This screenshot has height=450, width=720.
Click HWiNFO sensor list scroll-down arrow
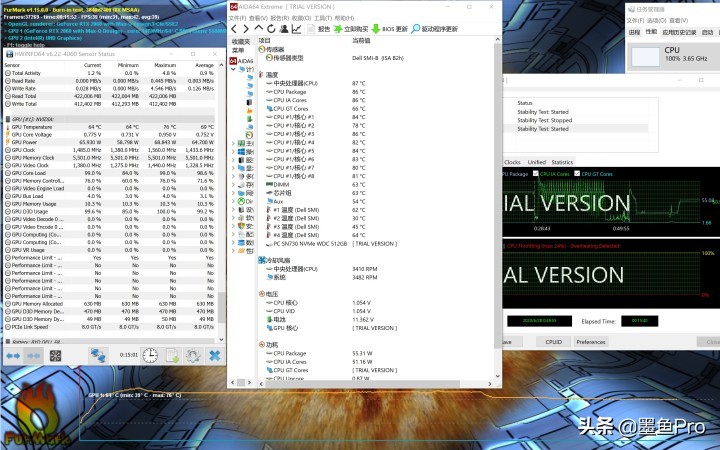click(221, 339)
